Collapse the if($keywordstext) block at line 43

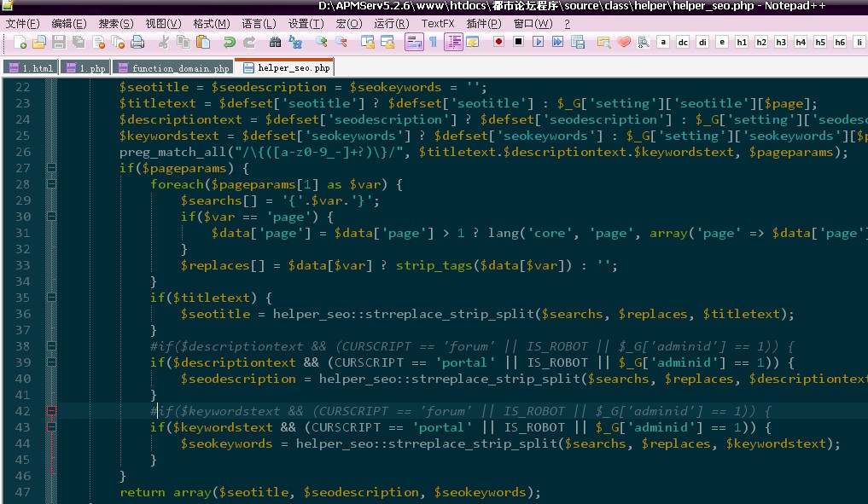(x=51, y=427)
